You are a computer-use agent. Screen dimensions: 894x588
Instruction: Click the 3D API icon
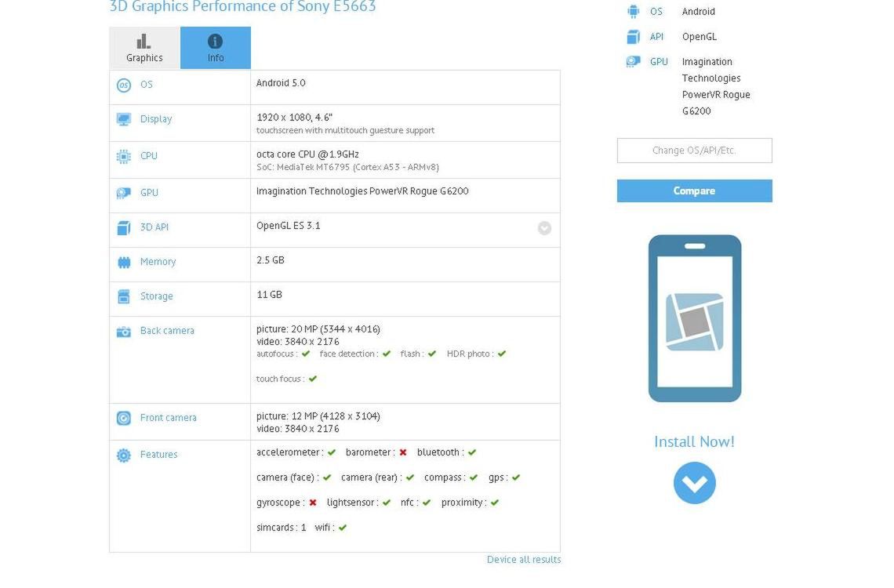[x=124, y=227]
